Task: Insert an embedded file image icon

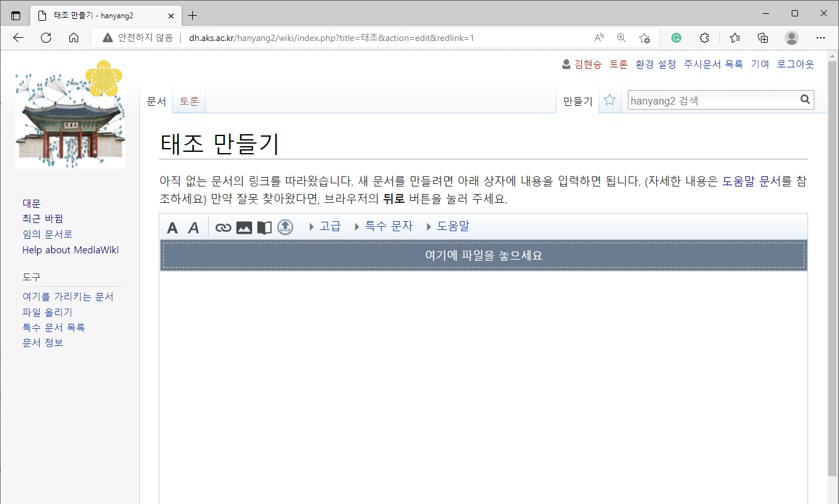Action: tap(244, 227)
